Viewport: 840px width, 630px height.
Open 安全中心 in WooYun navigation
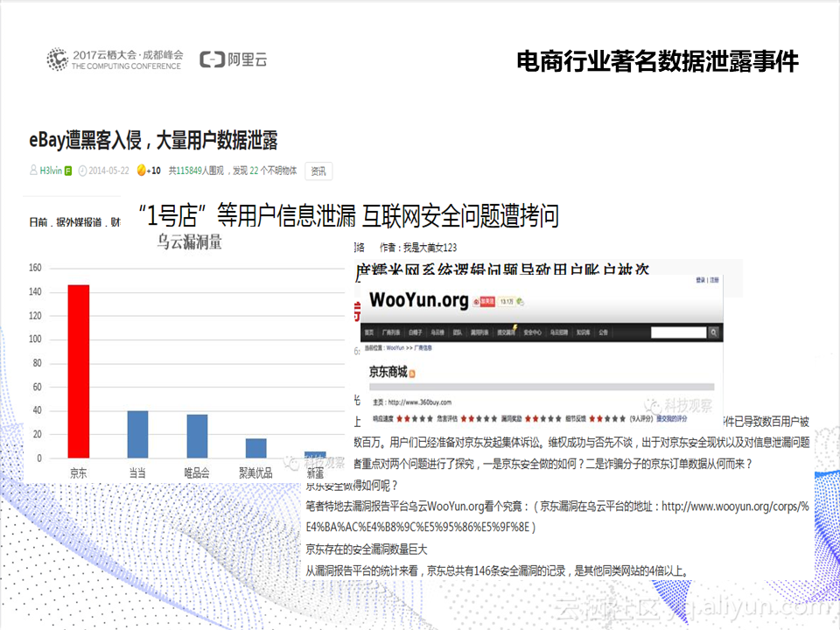[x=532, y=332]
